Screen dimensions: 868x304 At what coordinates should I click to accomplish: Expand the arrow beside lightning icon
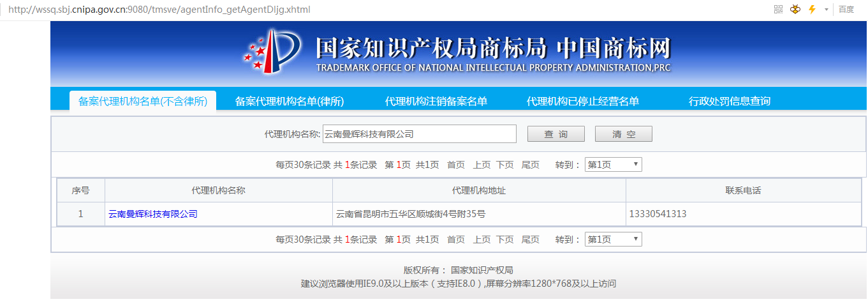(827, 10)
